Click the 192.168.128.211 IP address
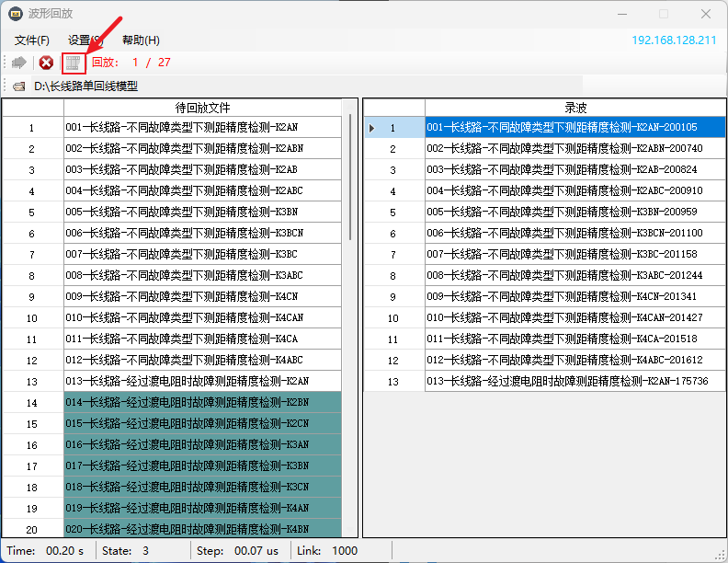This screenshot has width=728, height=563. [x=673, y=40]
